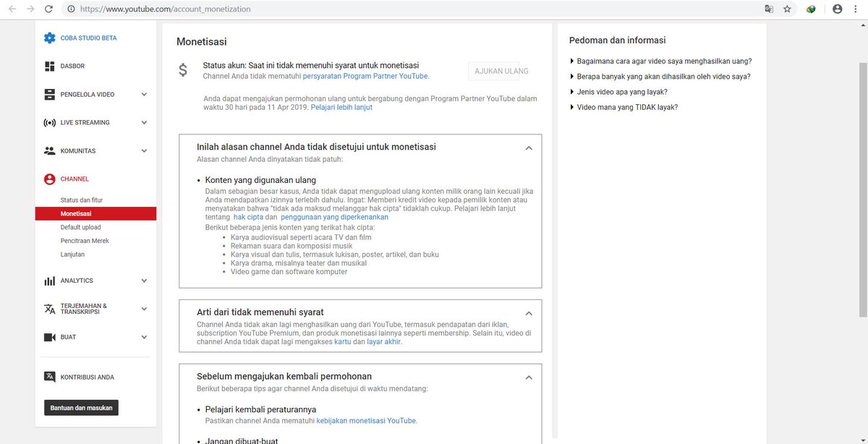Viewport: 868px width, 444px height.
Task: Open 'kebijakan monetisasi YouTube' link
Action: coord(366,421)
